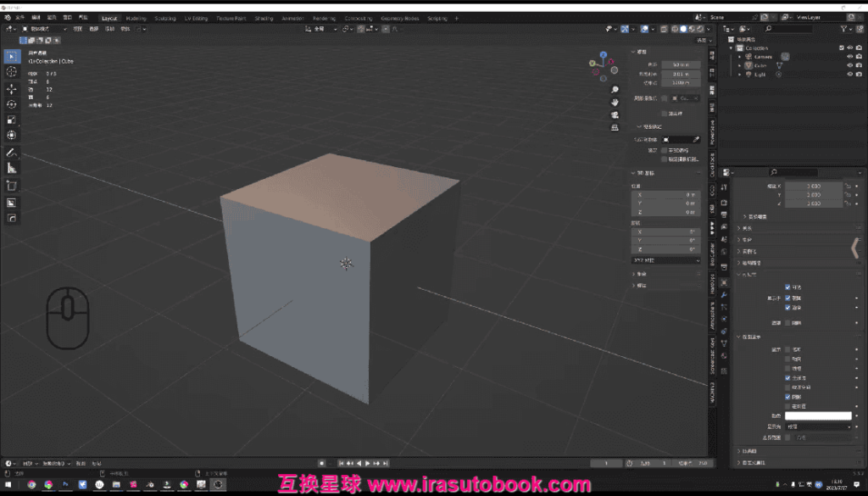Select the Add Cube tool
Screen dimensions: 868x496
point(12,186)
